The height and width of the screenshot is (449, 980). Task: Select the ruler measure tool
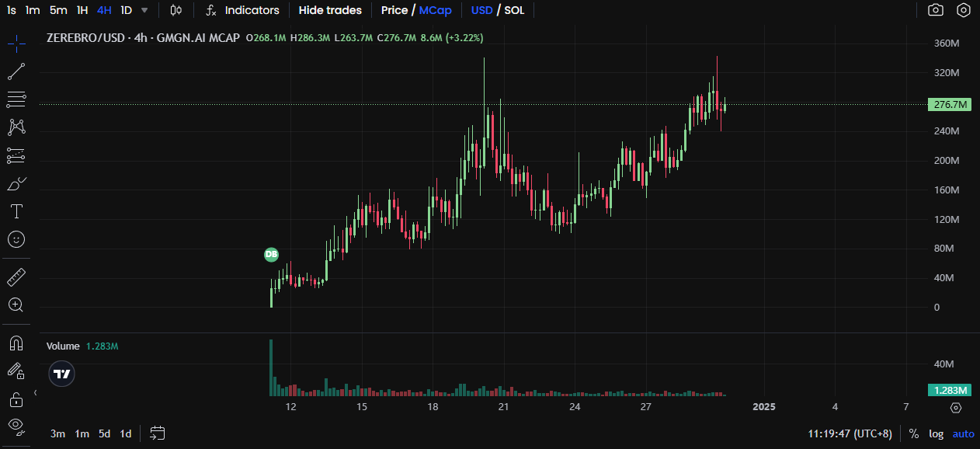pyautogui.click(x=16, y=277)
